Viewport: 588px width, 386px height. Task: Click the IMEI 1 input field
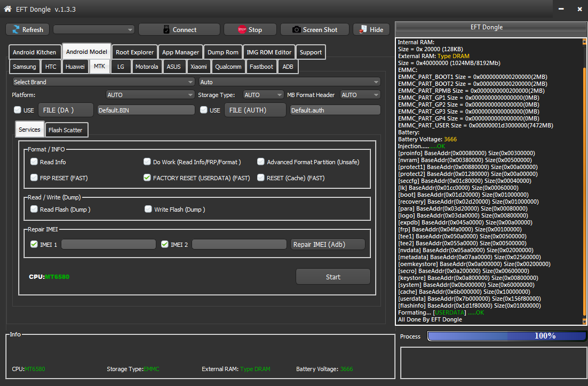tap(108, 244)
